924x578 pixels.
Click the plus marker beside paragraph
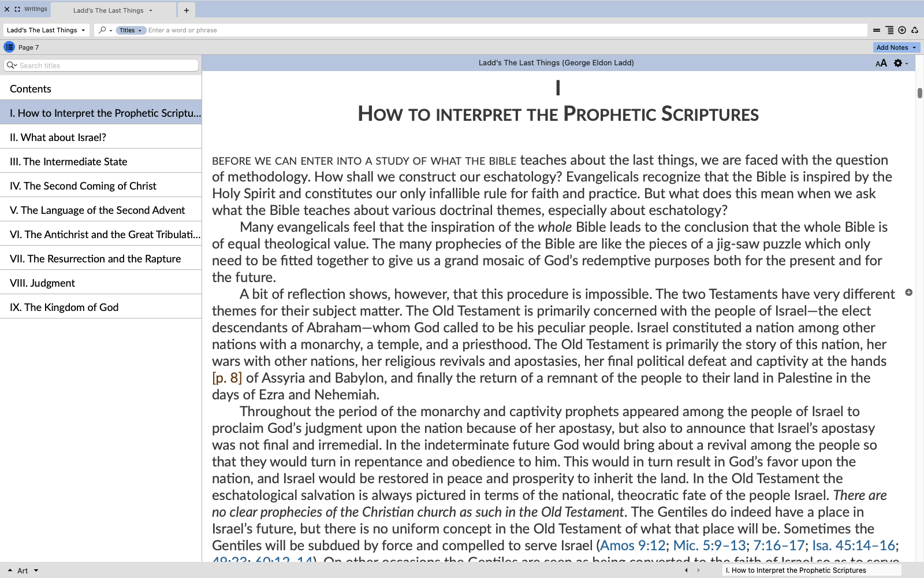pos(908,292)
